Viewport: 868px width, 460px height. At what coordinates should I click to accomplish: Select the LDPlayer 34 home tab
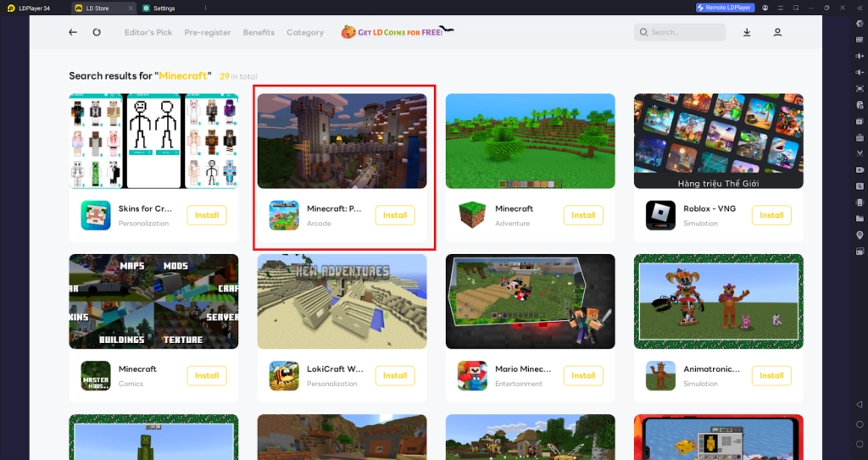pos(30,8)
